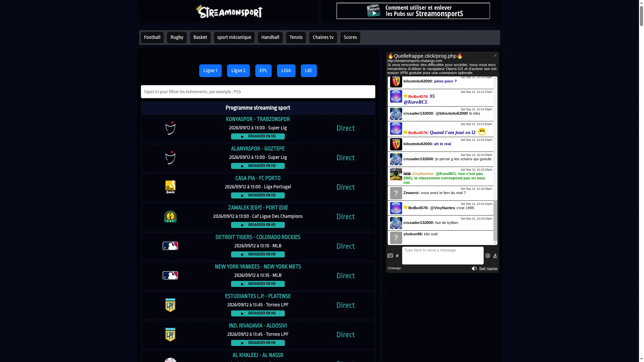Open the CASA PIA - FC PORTO match link
Image resolution: width=644 pixels, height=362 pixels.
(258, 178)
